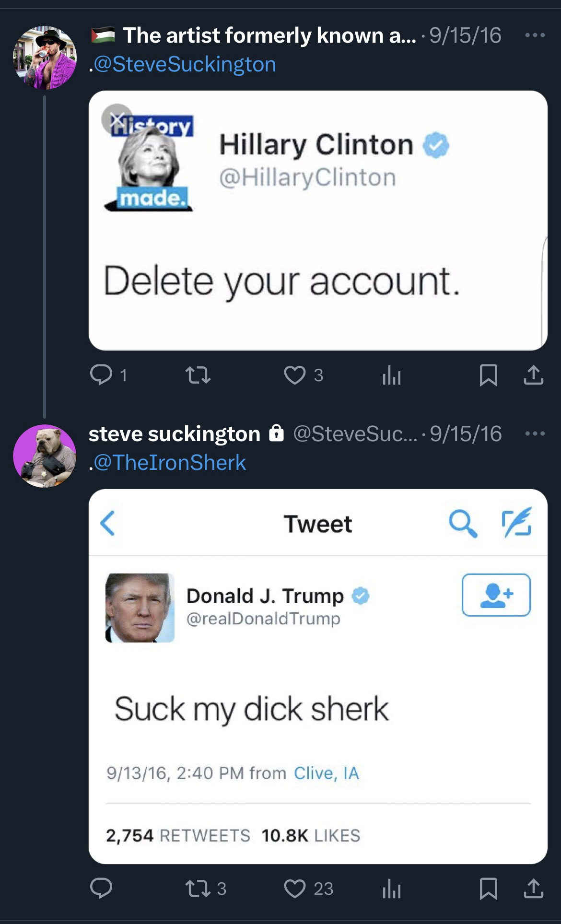View analytics of steve suckington's tweet
The width and height of the screenshot is (561, 924).
click(x=391, y=889)
